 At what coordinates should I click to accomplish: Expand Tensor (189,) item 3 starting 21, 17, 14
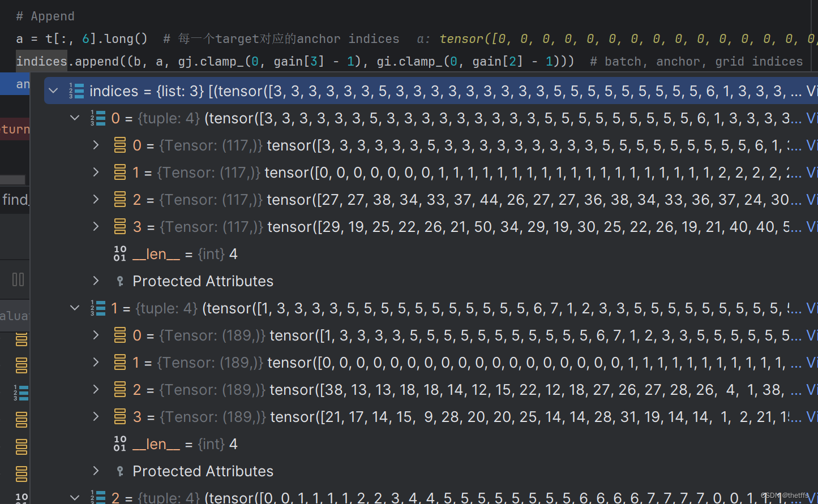tap(96, 416)
